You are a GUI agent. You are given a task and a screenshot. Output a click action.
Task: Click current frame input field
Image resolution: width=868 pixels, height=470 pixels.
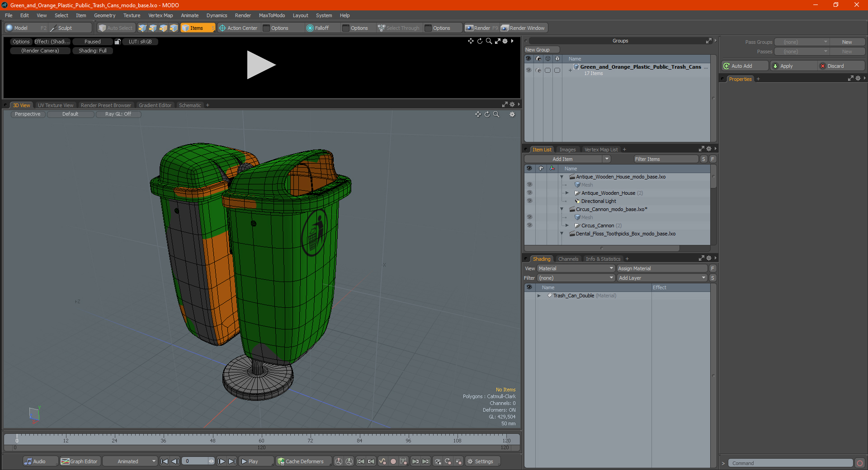pos(195,461)
